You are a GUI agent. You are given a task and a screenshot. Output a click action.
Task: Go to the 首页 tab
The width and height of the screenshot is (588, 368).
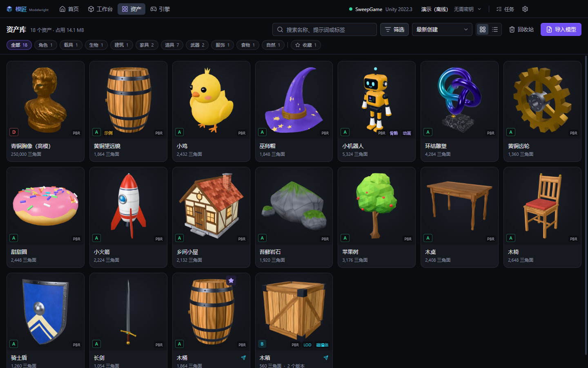coord(69,9)
